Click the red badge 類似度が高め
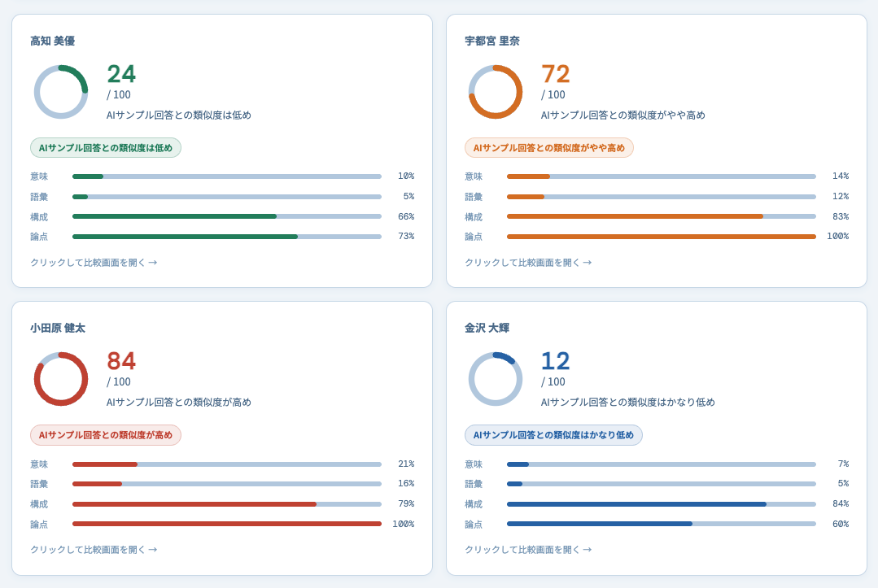Viewport: 878px width, 588px height. (106, 435)
